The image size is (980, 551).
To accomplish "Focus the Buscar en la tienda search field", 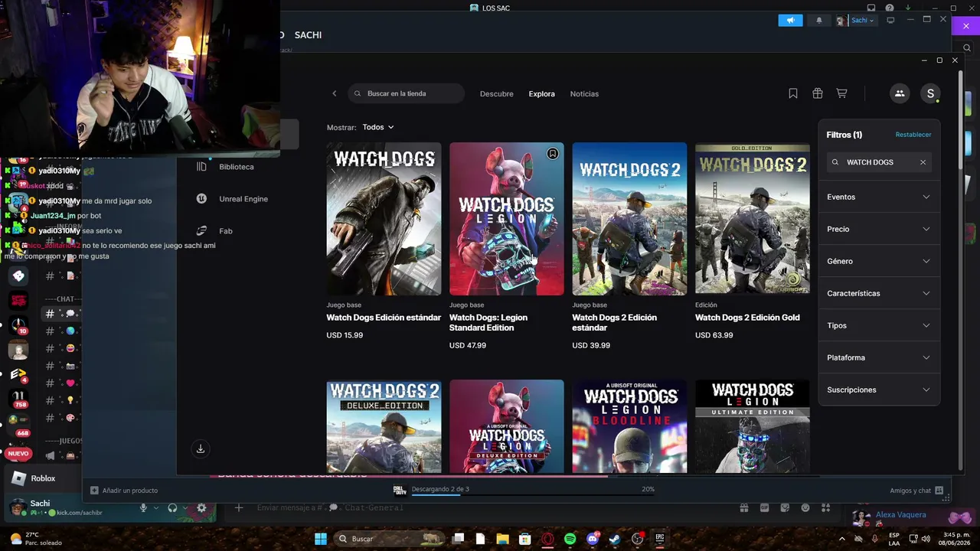I will (406, 93).
